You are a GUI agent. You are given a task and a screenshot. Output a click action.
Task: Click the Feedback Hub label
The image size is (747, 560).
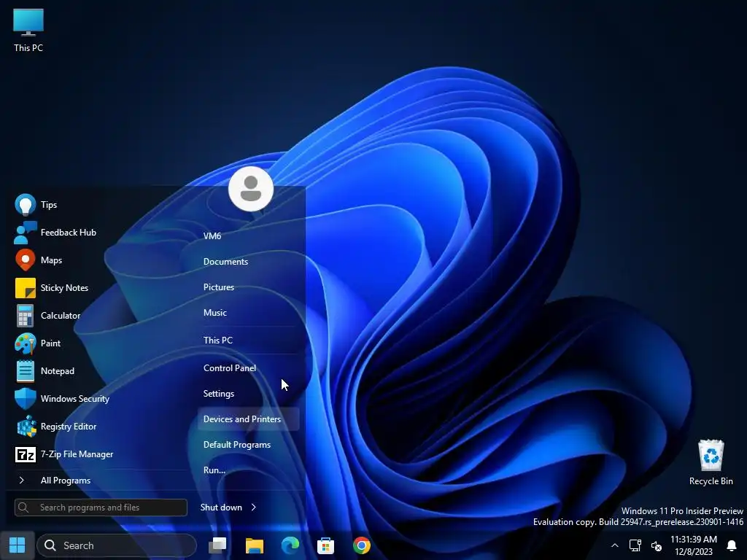(x=68, y=233)
